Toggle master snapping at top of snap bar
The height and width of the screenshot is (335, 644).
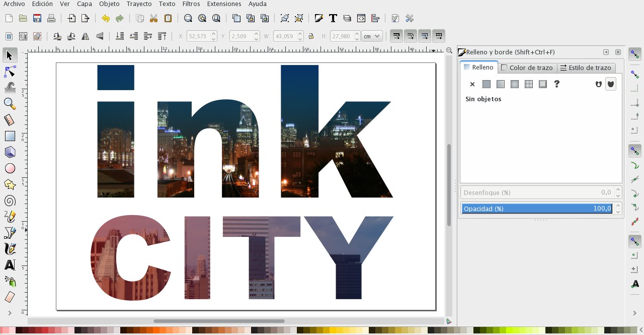tap(635, 53)
